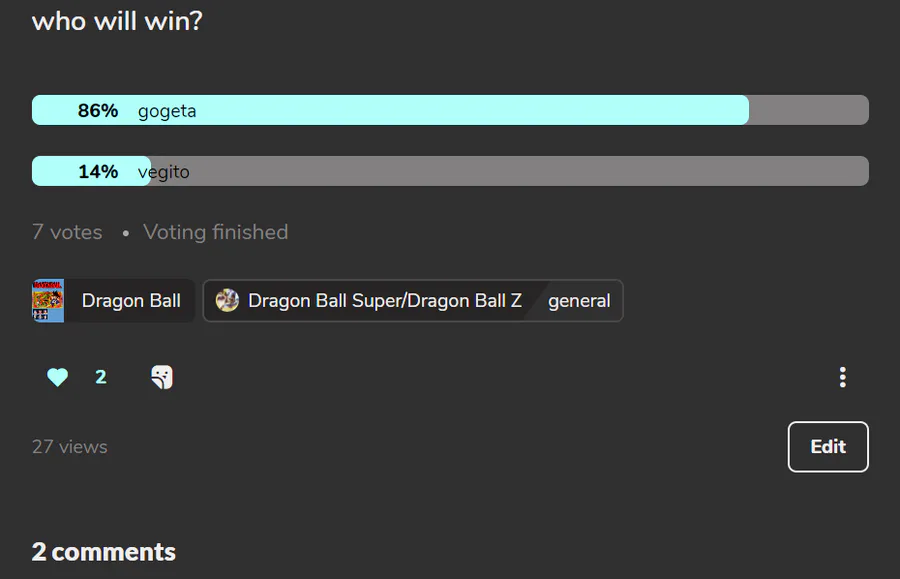Screen dimensions: 900x579
Task: Select the general category tag
Action: point(579,301)
